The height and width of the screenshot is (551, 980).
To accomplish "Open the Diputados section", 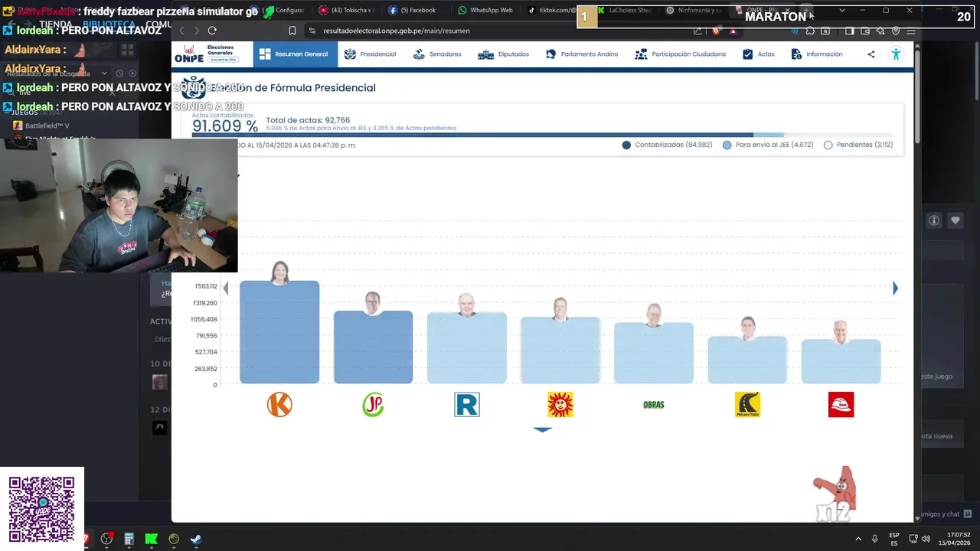I will 503,54.
